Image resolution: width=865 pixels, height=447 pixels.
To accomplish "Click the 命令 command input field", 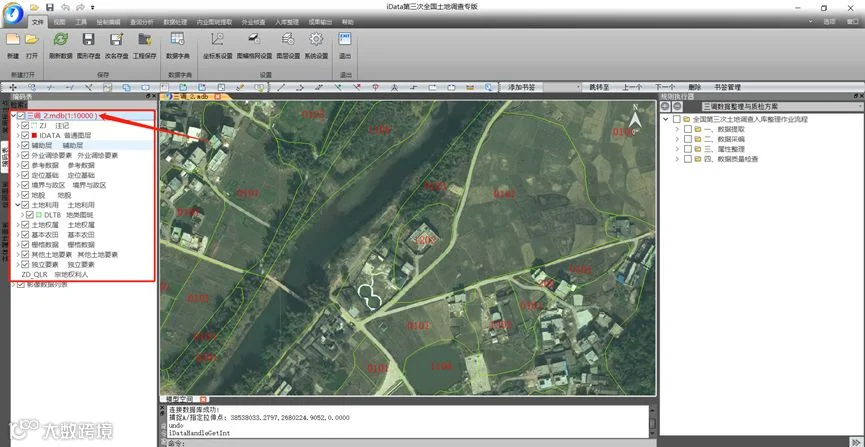I will pyautogui.click(x=414, y=443).
